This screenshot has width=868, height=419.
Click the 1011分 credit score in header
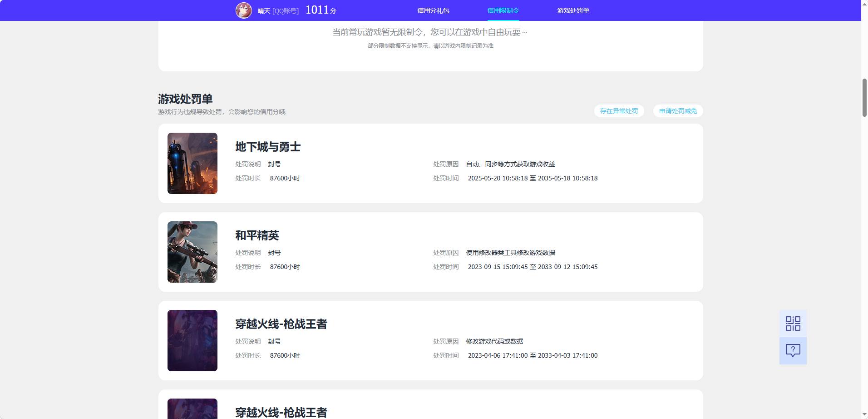pyautogui.click(x=321, y=10)
